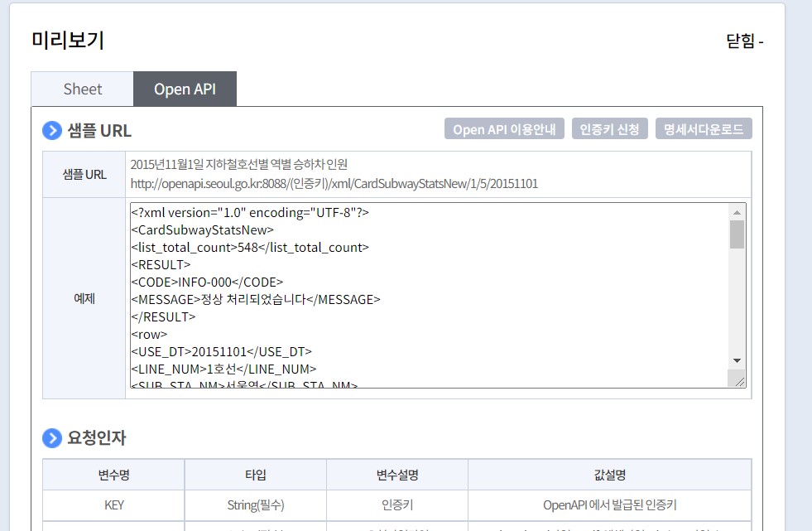Screen dimensions: 812x531
Task: Click the blue arrow icon beside 요청인자
Action: click(x=51, y=437)
